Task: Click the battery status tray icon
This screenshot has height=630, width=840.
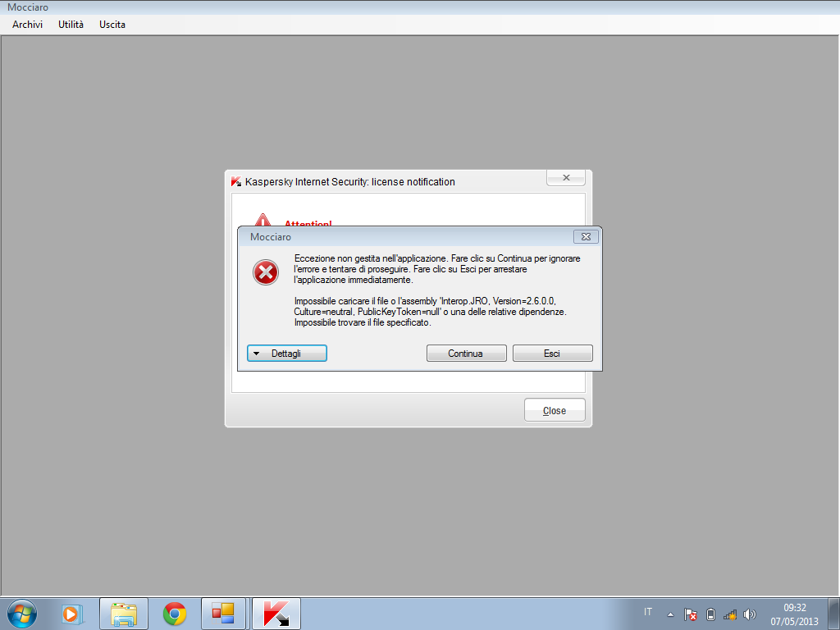Action: 710,614
